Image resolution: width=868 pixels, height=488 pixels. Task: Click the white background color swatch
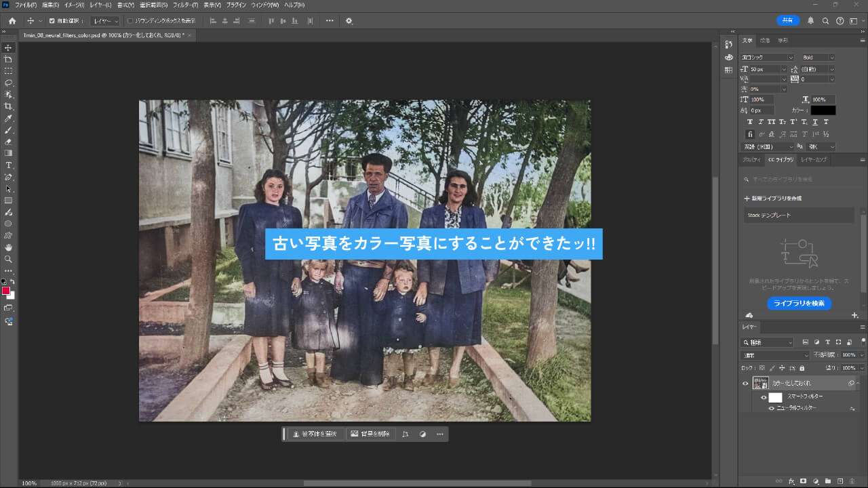pyautogui.click(x=12, y=296)
